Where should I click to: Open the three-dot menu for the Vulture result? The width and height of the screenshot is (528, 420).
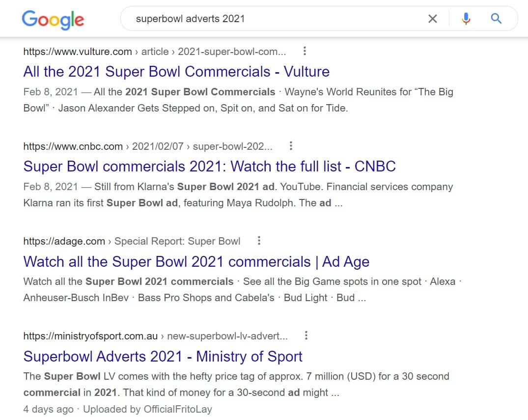click(305, 51)
